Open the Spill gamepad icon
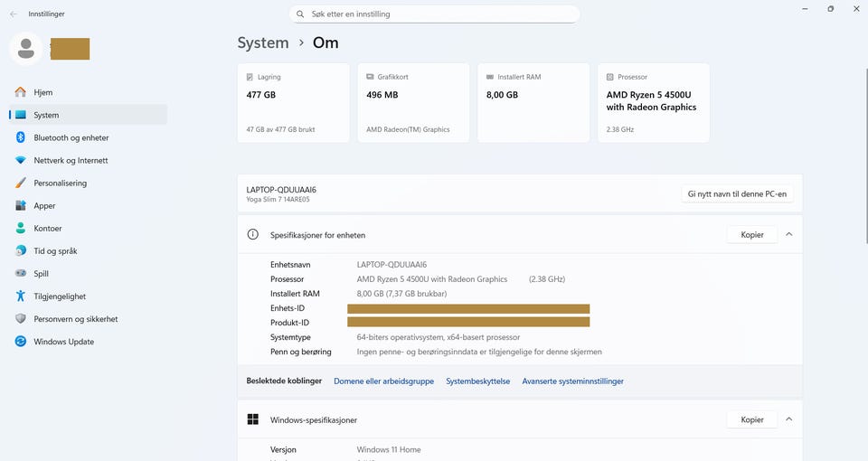868x461 pixels. [21, 273]
